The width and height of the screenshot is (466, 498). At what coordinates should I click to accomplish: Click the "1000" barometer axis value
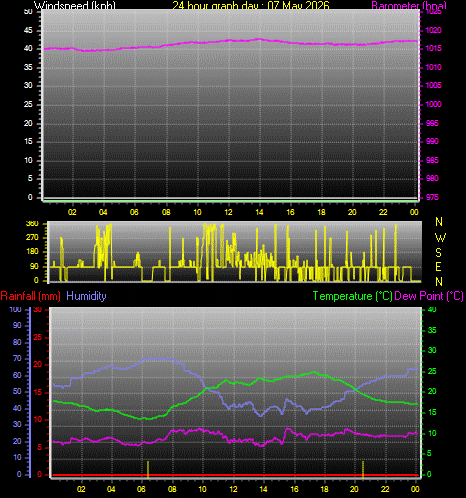click(433, 104)
